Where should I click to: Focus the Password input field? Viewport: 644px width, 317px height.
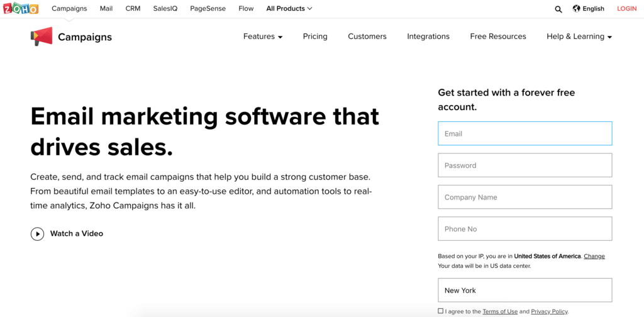click(x=525, y=165)
